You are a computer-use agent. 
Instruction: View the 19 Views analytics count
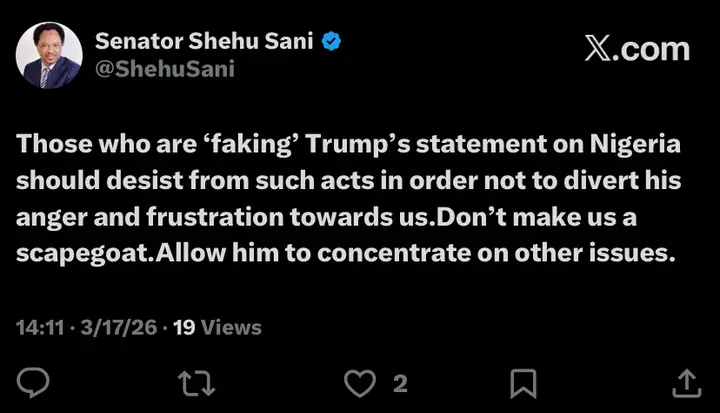(217, 327)
